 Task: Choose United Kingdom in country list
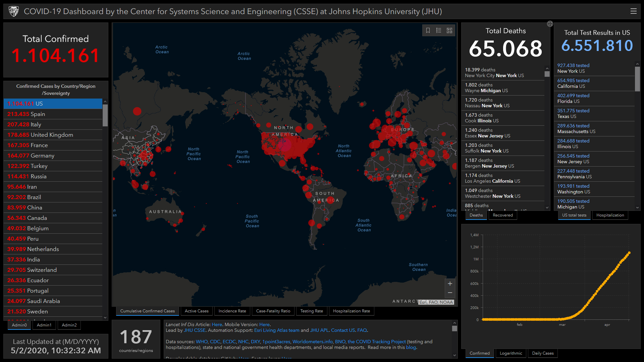53,135
